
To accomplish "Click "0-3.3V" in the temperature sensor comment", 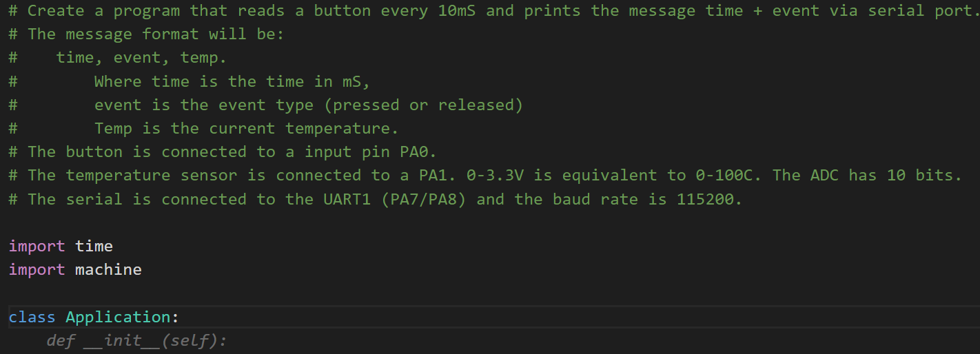I will click(495, 175).
